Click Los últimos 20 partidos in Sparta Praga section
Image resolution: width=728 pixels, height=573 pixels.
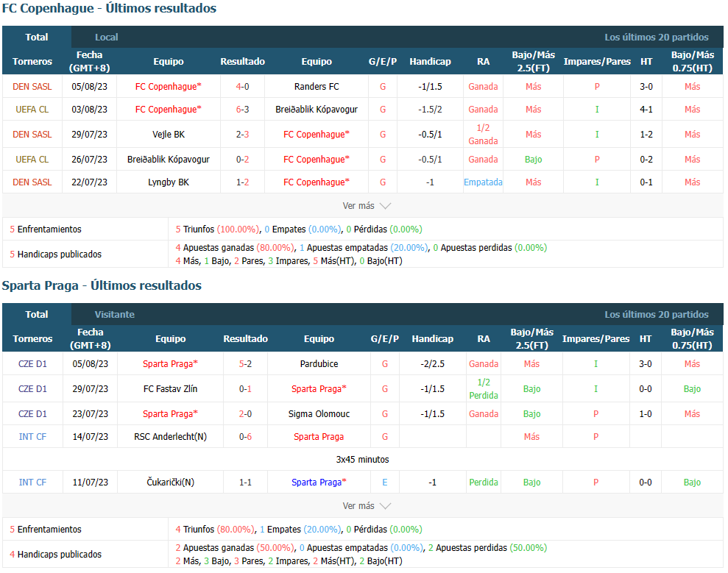click(x=657, y=315)
